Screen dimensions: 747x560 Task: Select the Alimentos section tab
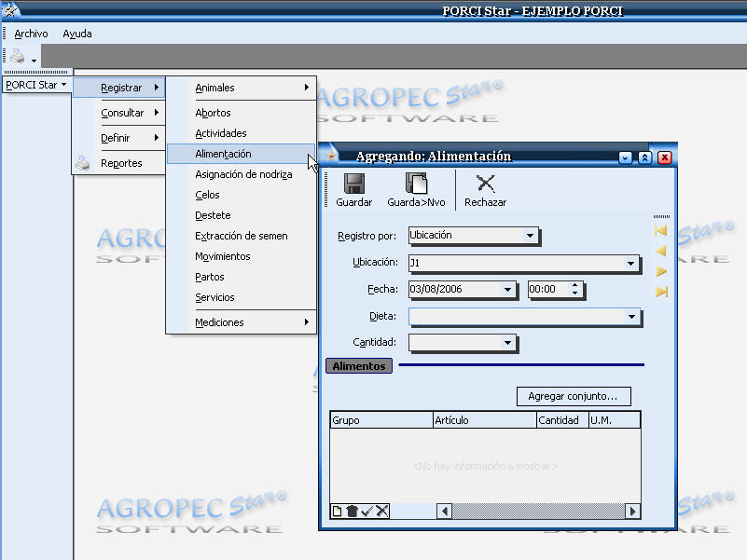pos(359,365)
